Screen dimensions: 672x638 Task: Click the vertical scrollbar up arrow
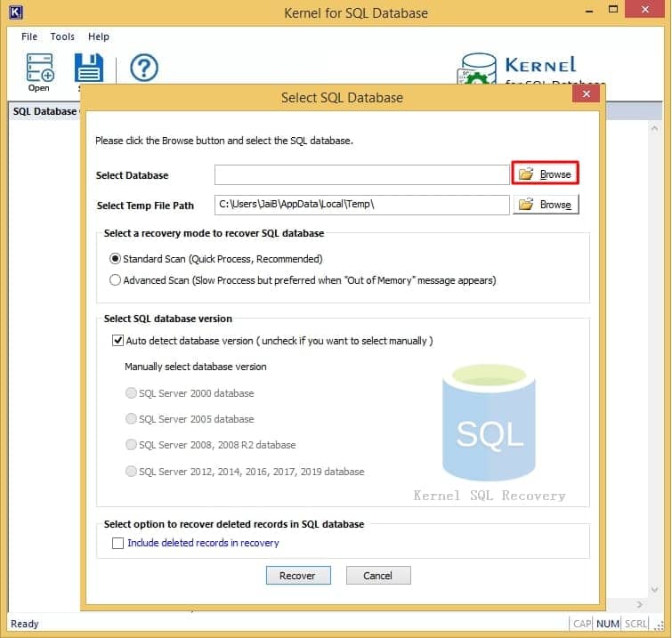click(x=654, y=128)
